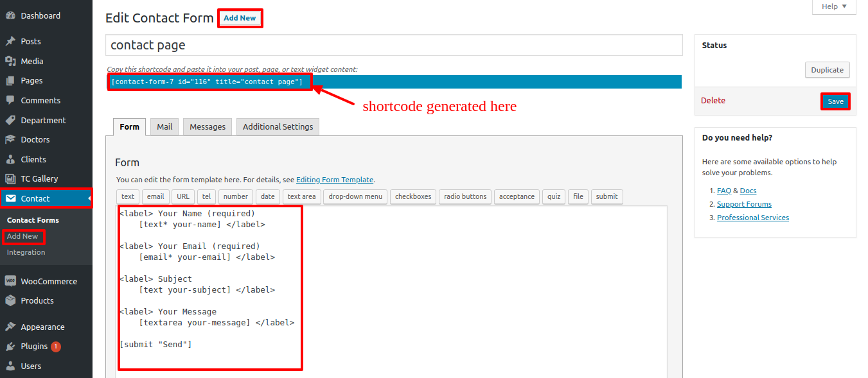This screenshot has width=868, height=378.
Task: Click the Contact envelope icon
Action: 10,198
